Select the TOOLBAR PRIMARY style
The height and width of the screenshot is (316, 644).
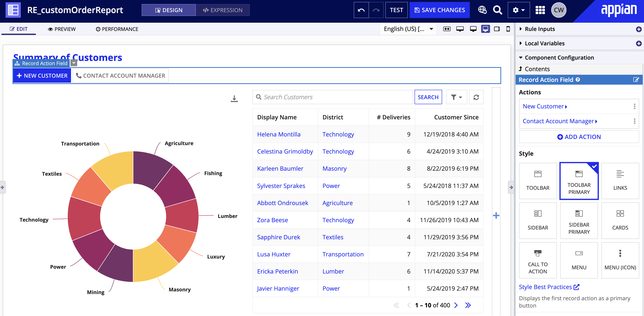(x=579, y=181)
